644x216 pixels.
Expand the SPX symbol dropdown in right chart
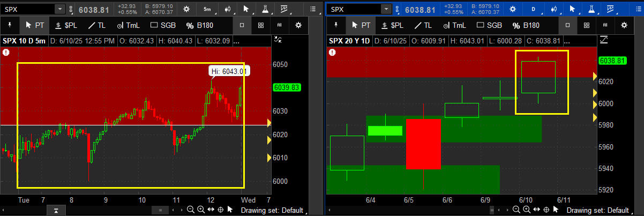(386, 9)
